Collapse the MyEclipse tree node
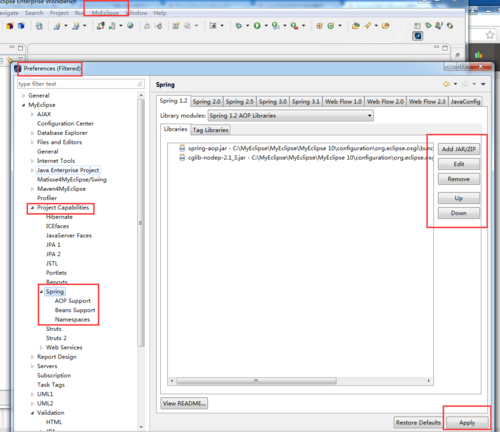 (23, 105)
